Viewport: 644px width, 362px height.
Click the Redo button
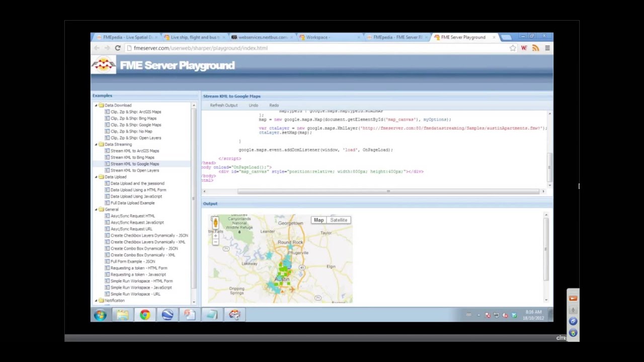point(274,106)
